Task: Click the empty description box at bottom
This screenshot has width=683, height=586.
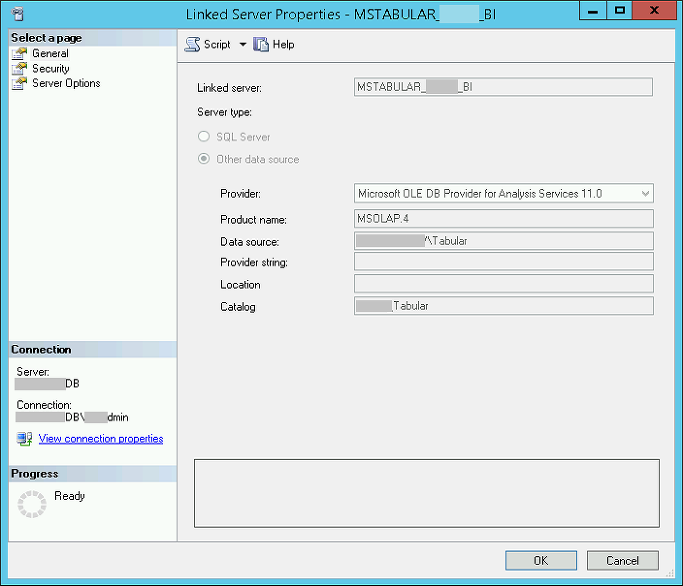Action: (x=427, y=493)
